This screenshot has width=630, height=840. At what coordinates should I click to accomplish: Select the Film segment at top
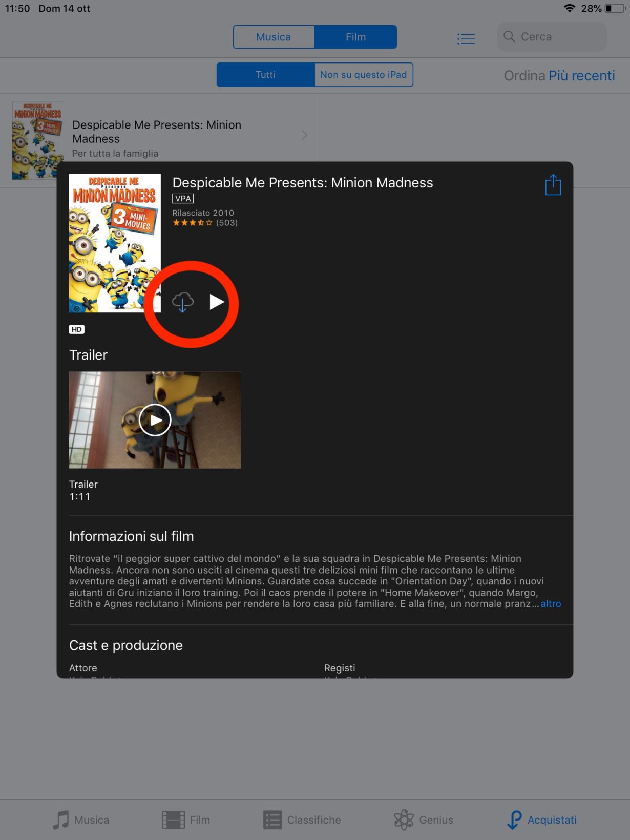(355, 37)
